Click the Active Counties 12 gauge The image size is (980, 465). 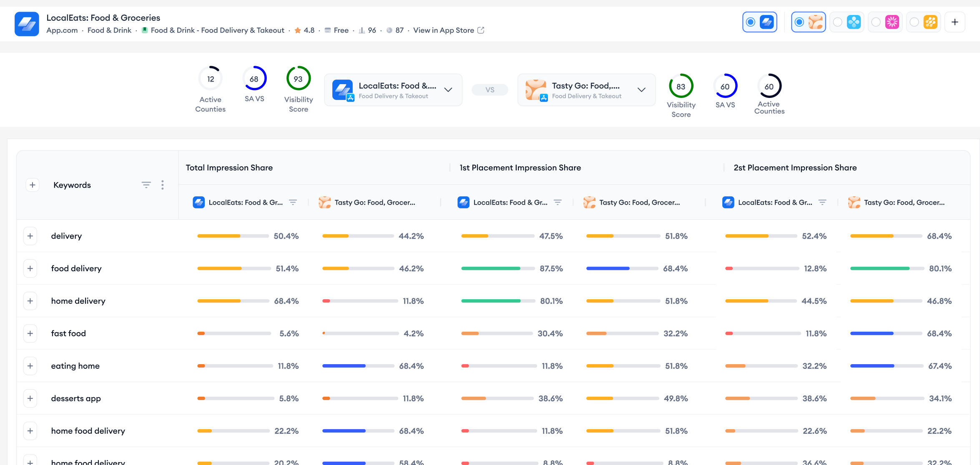coord(211,78)
